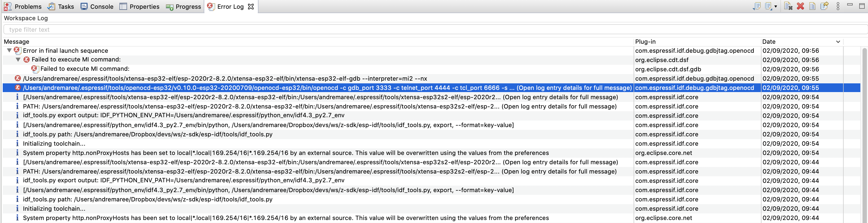Image resolution: width=868 pixels, height=223 pixels.
Task: Click the Date column sort chevron
Action: [x=839, y=42]
